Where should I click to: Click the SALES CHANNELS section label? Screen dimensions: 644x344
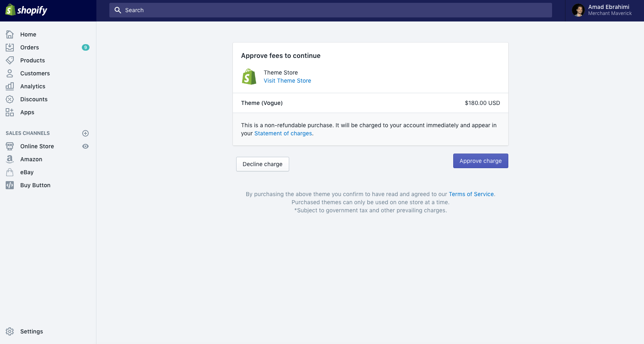coord(28,133)
